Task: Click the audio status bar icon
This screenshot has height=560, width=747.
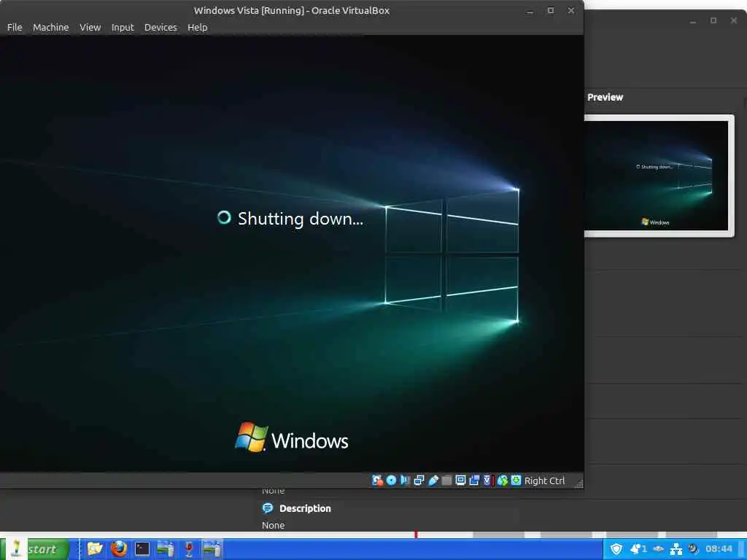Action: [x=405, y=481]
